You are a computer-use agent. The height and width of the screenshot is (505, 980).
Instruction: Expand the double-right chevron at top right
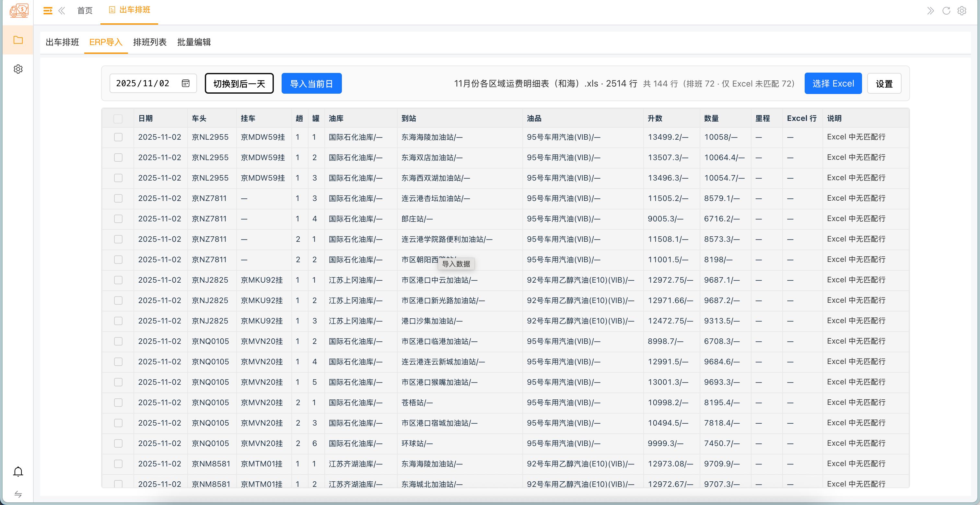tap(930, 10)
